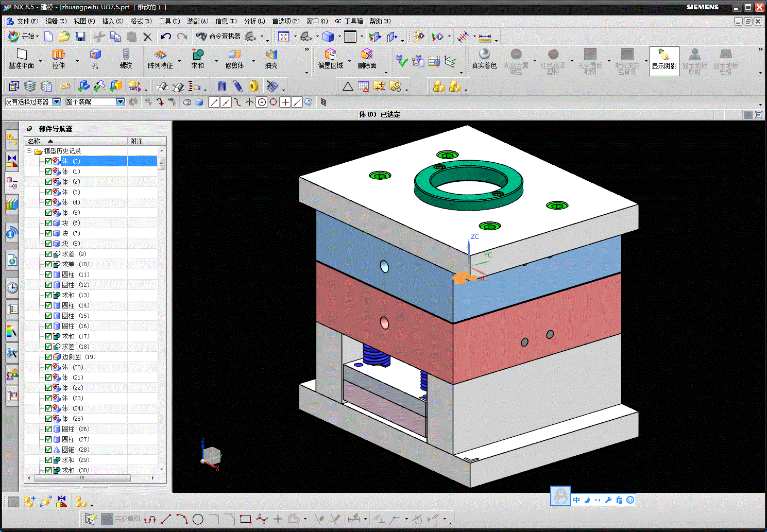Screen dimensions: 767x532
Task: Click the Undo arrow icon
Action: tap(165, 37)
